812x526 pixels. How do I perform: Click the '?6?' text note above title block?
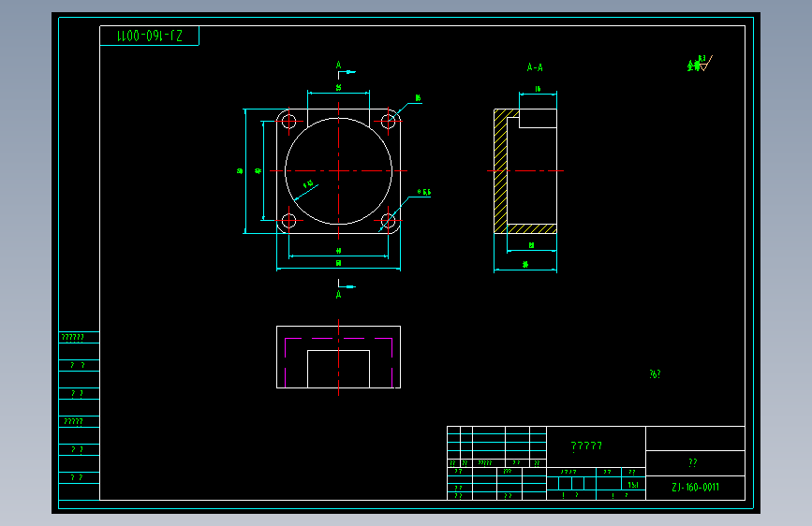click(655, 373)
